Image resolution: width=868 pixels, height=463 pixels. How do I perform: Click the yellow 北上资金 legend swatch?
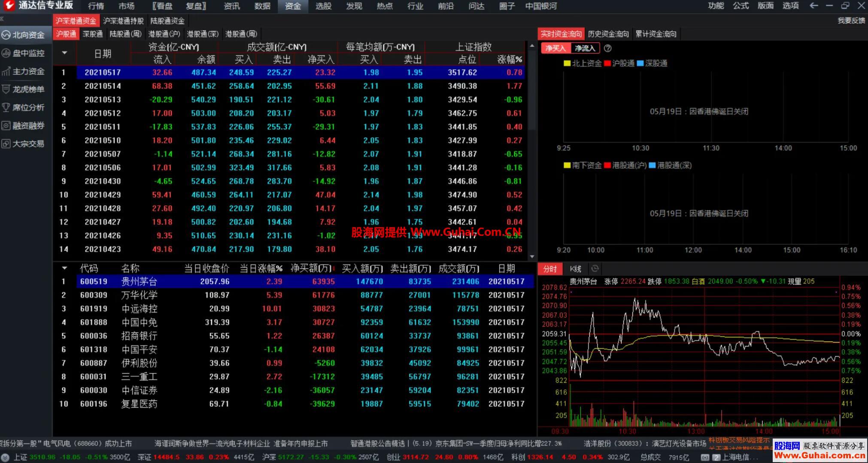[x=566, y=63]
